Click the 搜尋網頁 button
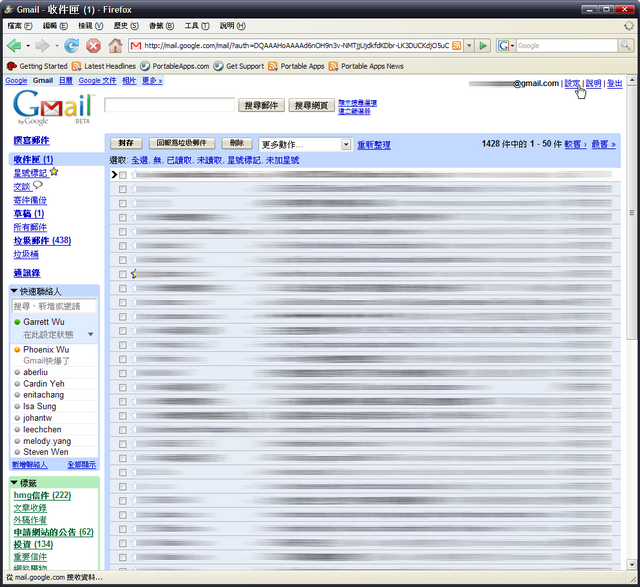Image resolution: width=640 pixels, height=587 pixels. 311,105
